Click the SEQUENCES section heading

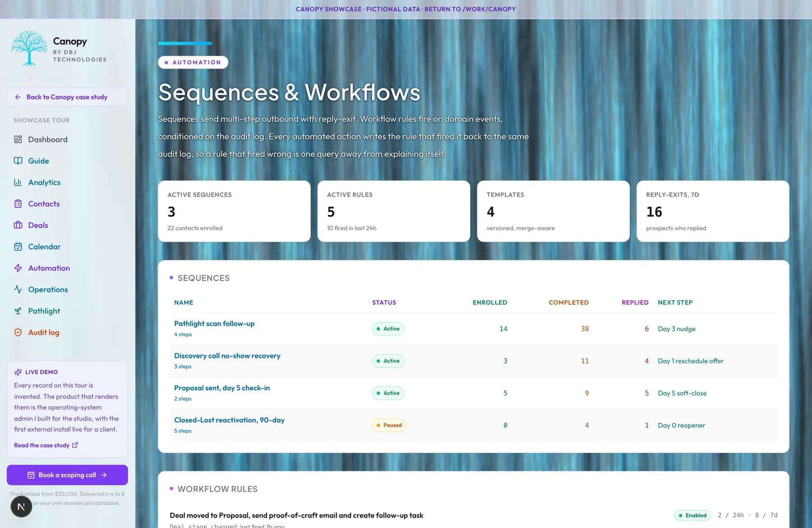(x=203, y=278)
